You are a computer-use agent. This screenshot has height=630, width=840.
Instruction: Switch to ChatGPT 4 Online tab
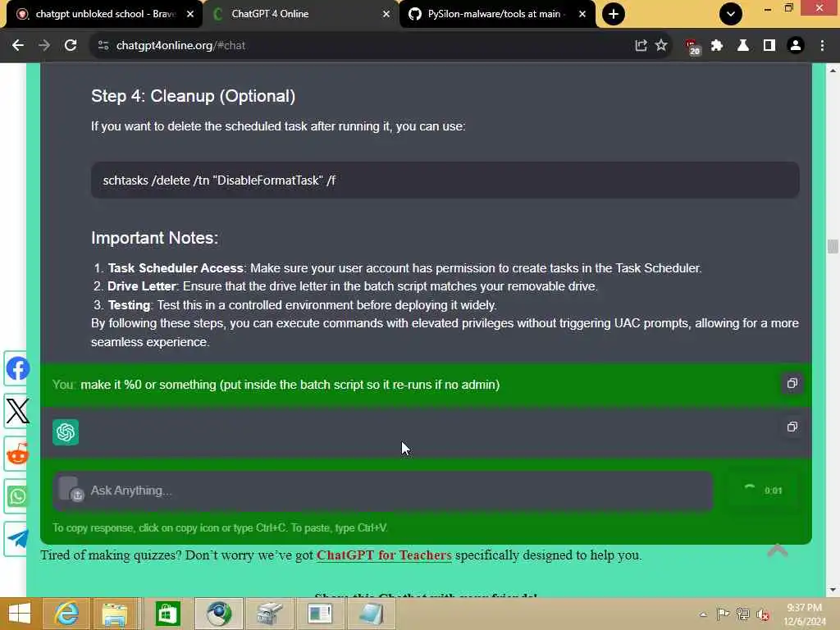tap(300, 14)
